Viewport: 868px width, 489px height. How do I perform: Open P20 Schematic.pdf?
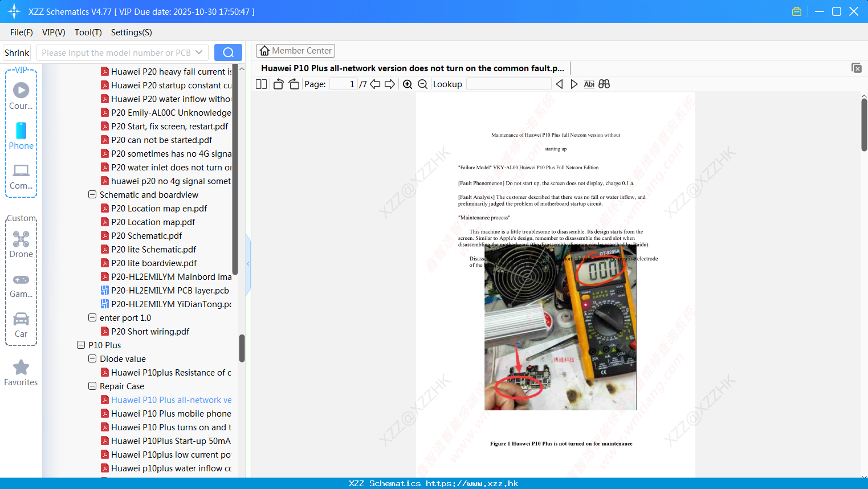[146, 236]
